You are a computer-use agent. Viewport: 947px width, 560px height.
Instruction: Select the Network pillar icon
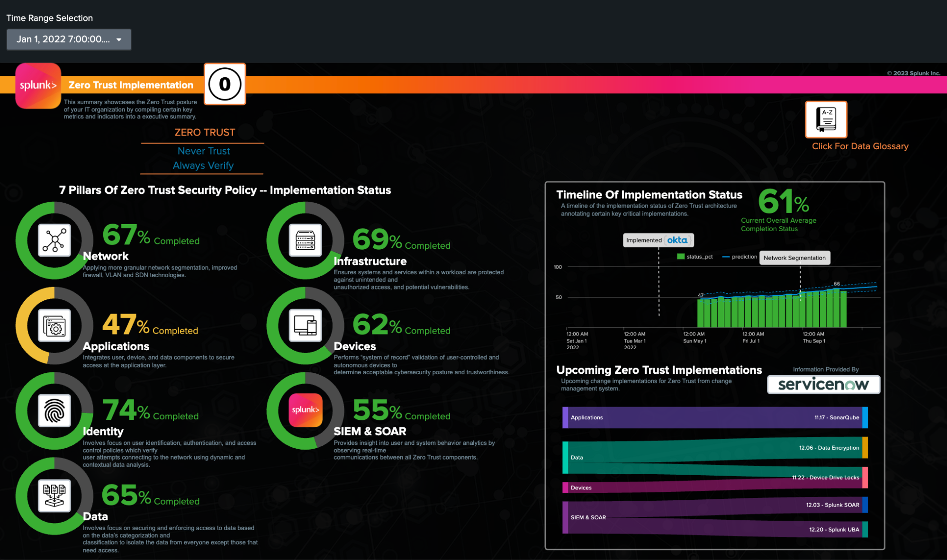[54, 240]
